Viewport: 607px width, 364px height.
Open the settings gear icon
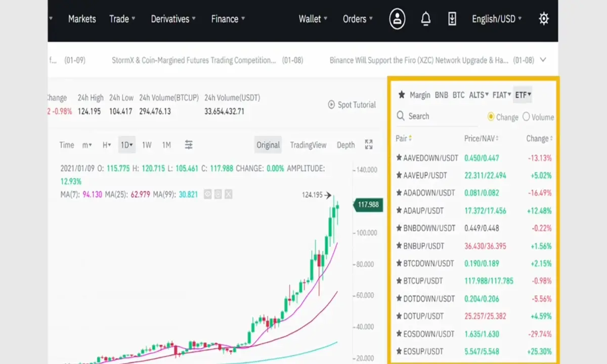pyautogui.click(x=544, y=19)
